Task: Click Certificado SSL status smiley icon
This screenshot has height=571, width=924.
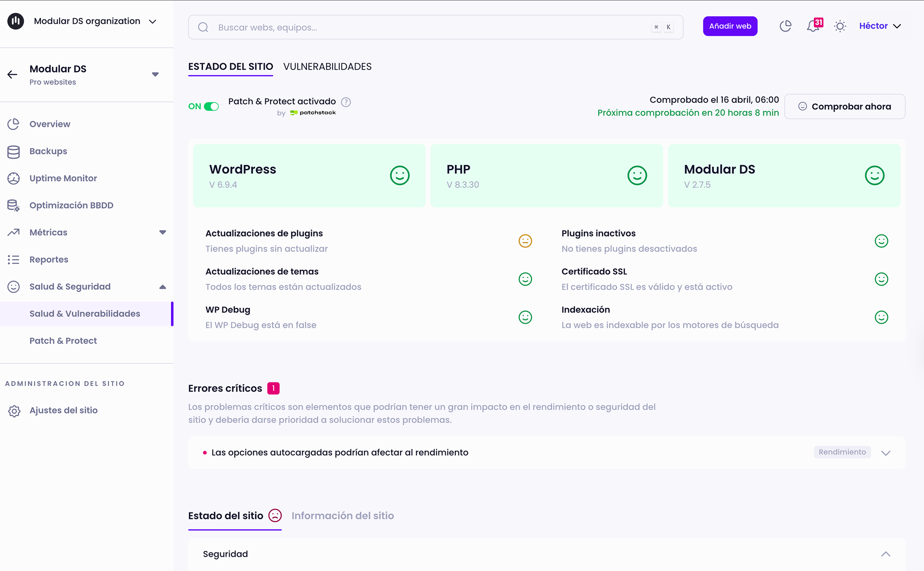Action: [881, 279]
